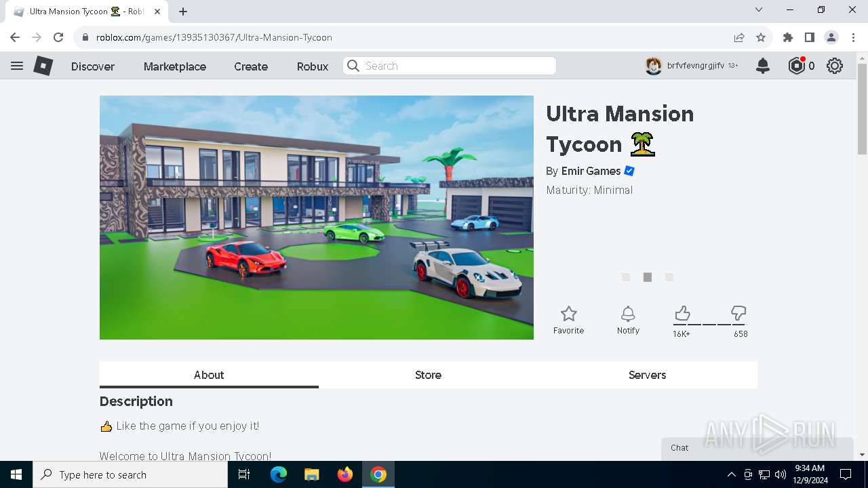
Task: Dislike the game with thumbs down
Action: 738,313
